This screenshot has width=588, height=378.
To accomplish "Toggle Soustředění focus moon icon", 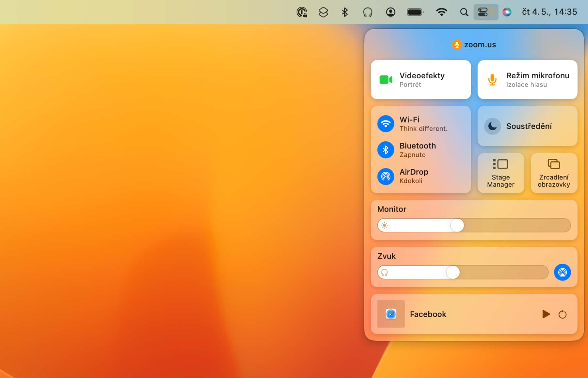I will pos(493,126).
